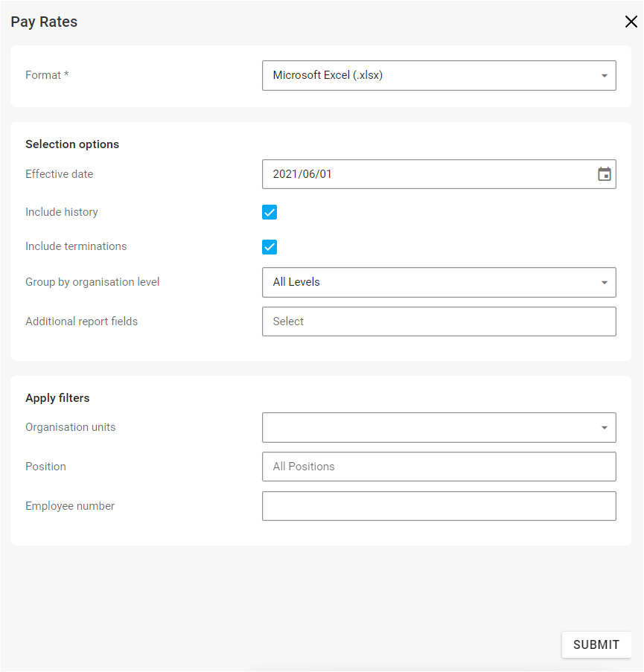Focus the Additional report fields Select box
This screenshot has height=672, width=644.
click(x=439, y=321)
